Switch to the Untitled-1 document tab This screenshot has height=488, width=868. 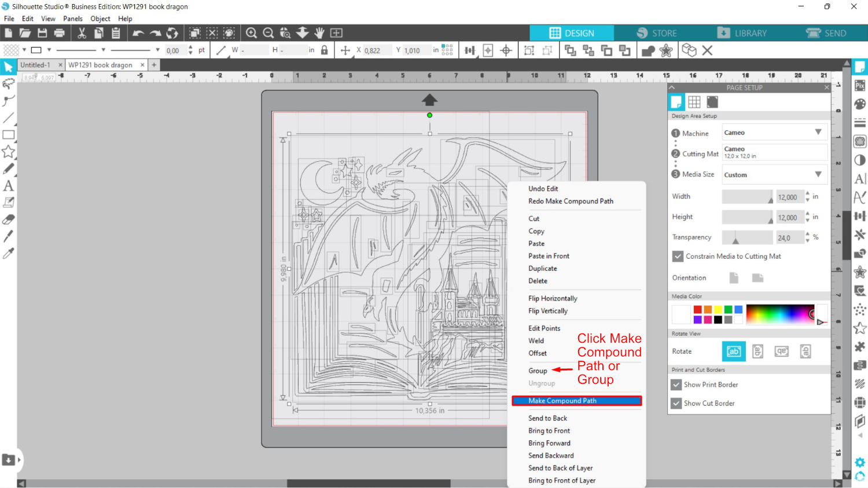click(35, 65)
